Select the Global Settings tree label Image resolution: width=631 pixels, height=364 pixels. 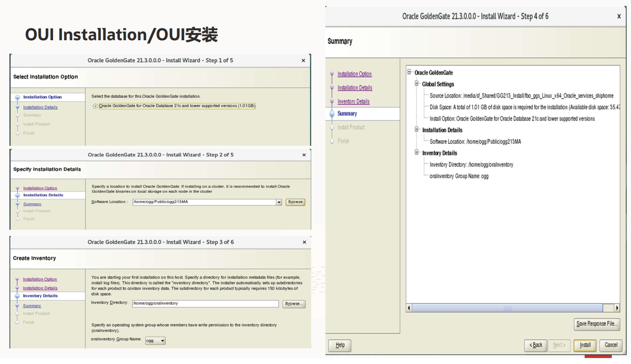(438, 84)
